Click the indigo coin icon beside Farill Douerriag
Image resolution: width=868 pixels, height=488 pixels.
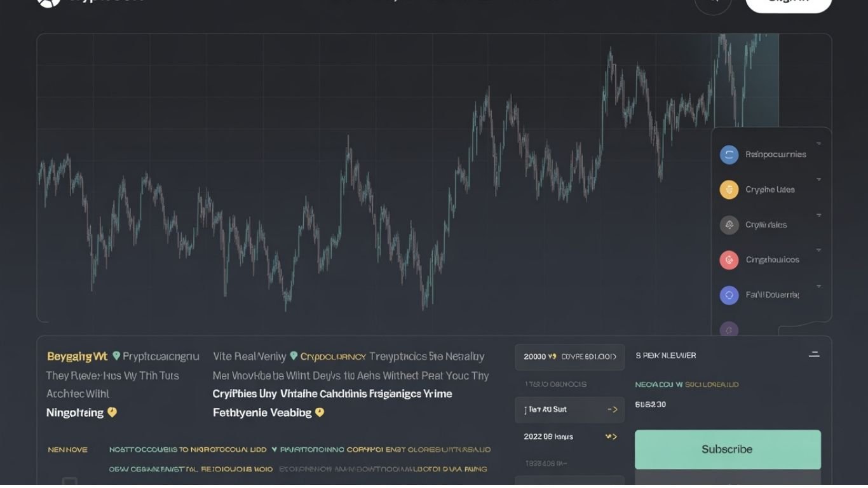pos(729,295)
